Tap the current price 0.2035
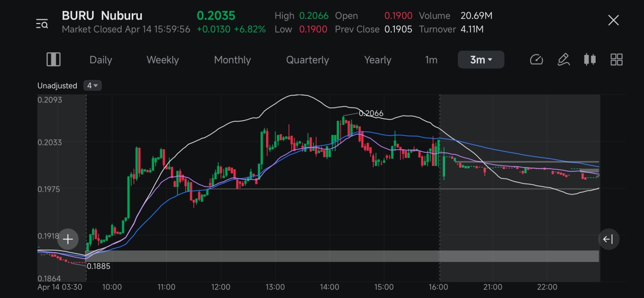The image size is (644, 298). [x=216, y=16]
